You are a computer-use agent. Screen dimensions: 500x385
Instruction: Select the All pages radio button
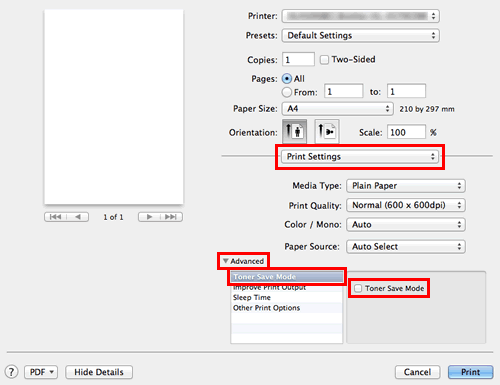tap(287, 79)
